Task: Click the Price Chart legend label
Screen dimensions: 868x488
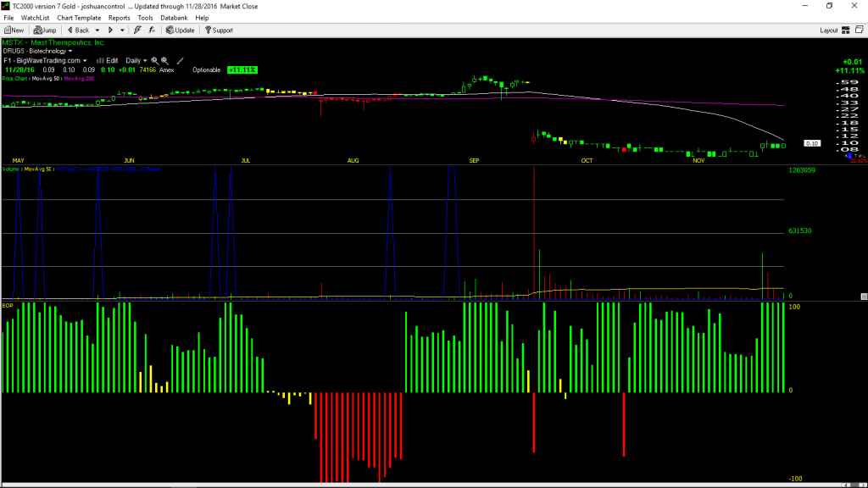Action: pos(15,79)
